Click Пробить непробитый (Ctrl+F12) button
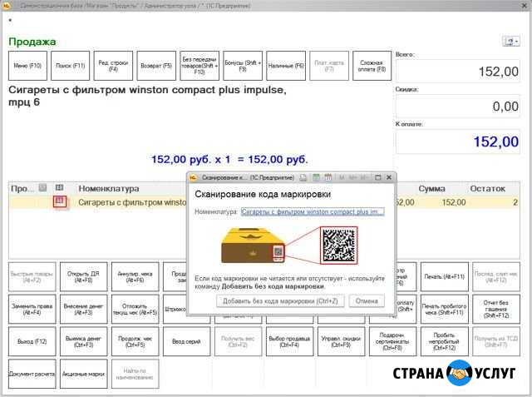The height and width of the screenshot is (397, 532). (x=445, y=341)
